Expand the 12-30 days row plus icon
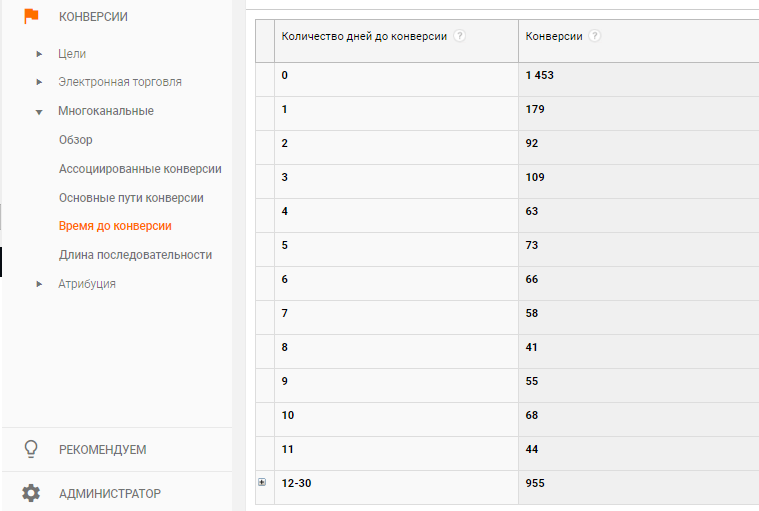This screenshot has width=759, height=511. click(x=262, y=482)
